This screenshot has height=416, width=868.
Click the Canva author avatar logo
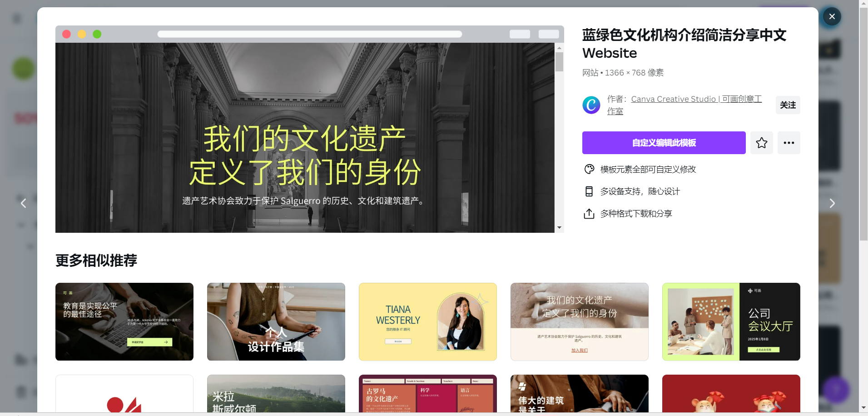point(591,105)
